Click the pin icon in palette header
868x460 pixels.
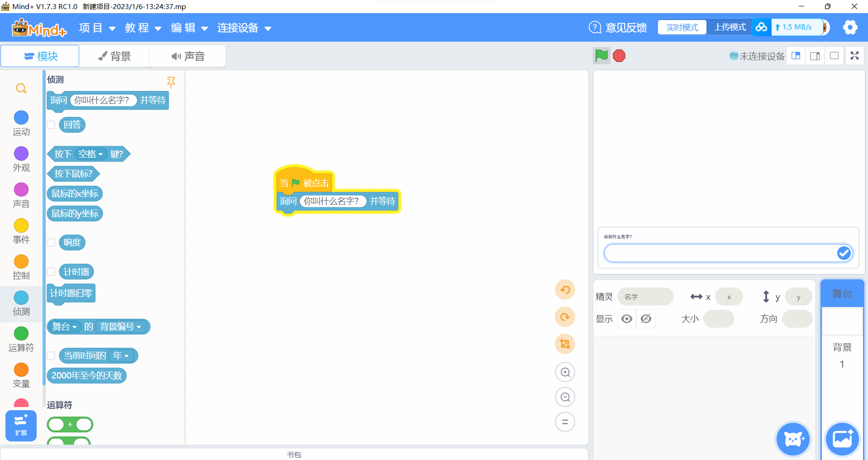pos(171,81)
